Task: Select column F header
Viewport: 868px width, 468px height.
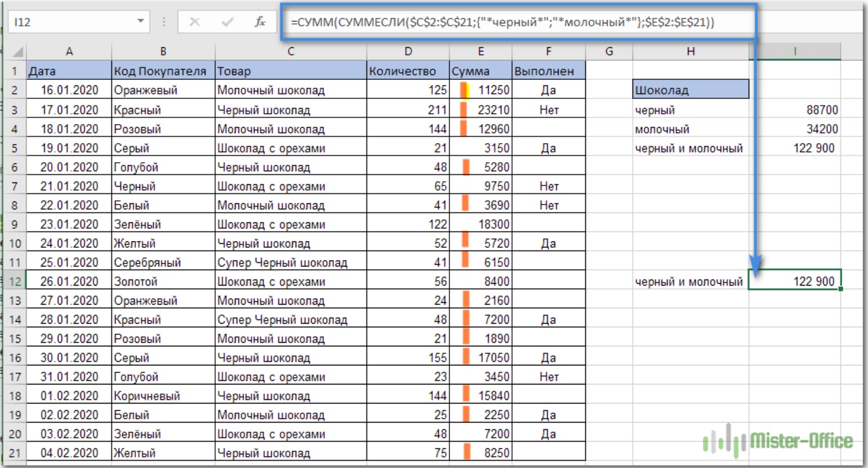Action: (x=548, y=52)
